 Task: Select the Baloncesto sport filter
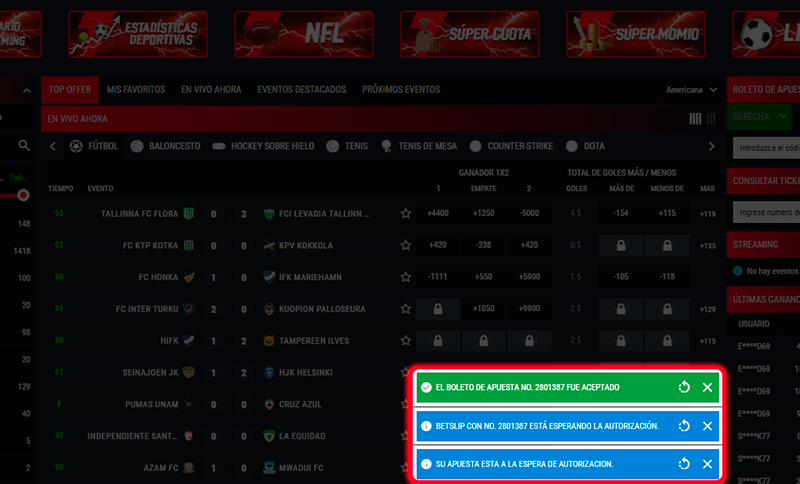click(165, 146)
